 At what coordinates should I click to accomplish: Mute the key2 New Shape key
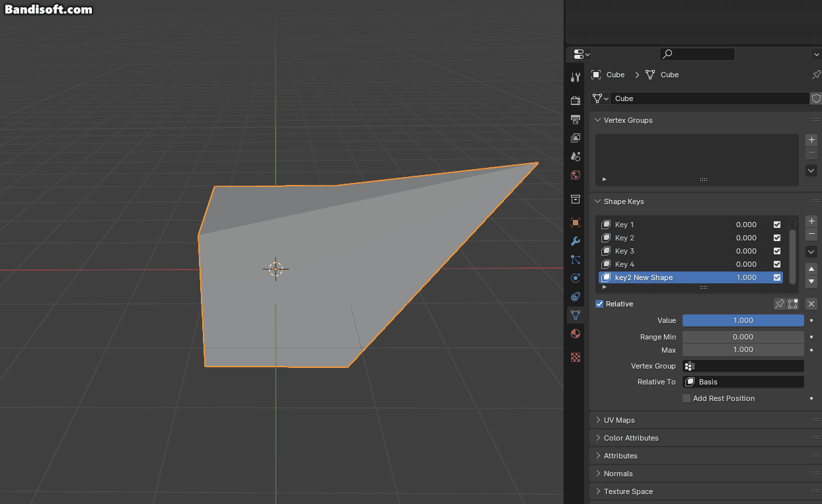pyautogui.click(x=777, y=277)
